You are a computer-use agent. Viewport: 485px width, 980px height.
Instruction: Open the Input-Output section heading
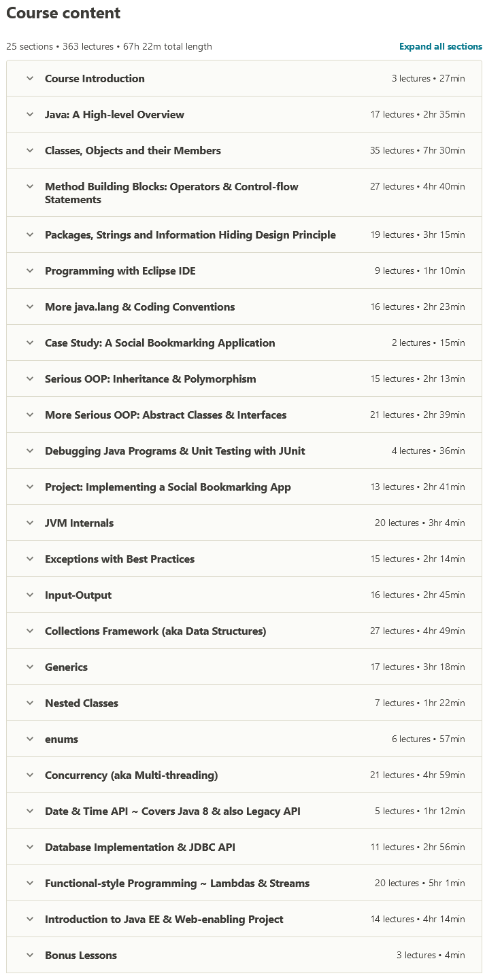pyautogui.click(x=78, y=595)
